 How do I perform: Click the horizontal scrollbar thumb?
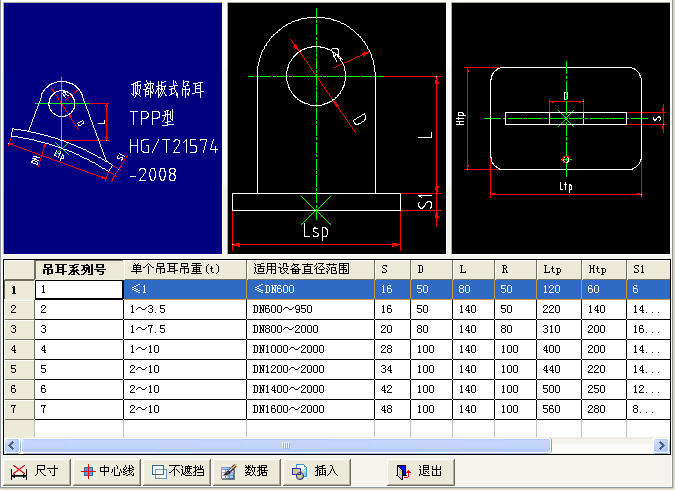click(285, 445)
